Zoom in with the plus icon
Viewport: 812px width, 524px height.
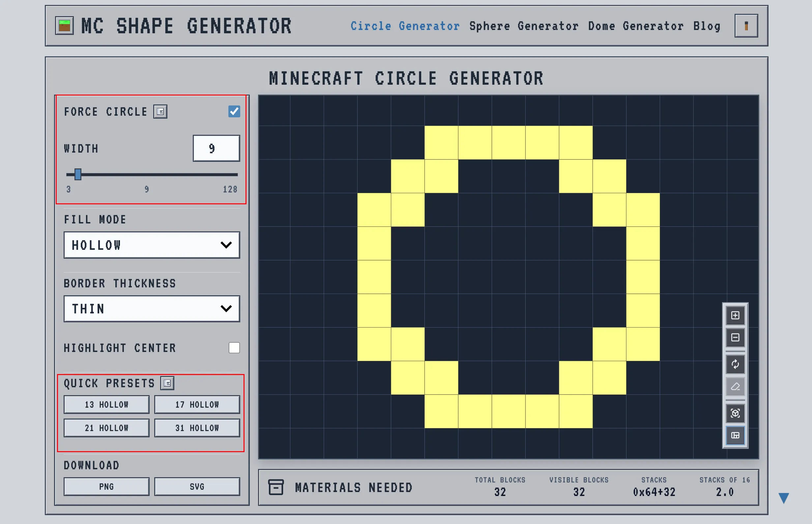click(x=735, y=315)
